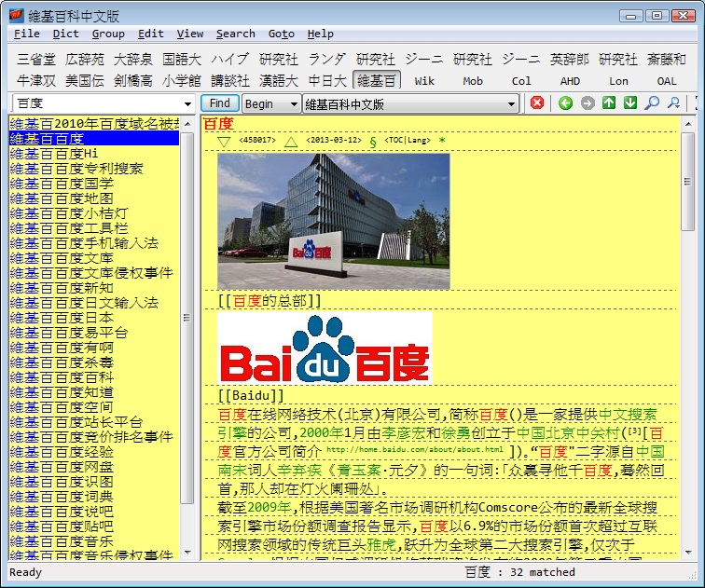Open the Goto menu
This screenshot has height=588, width=705.
click(282, 34)
